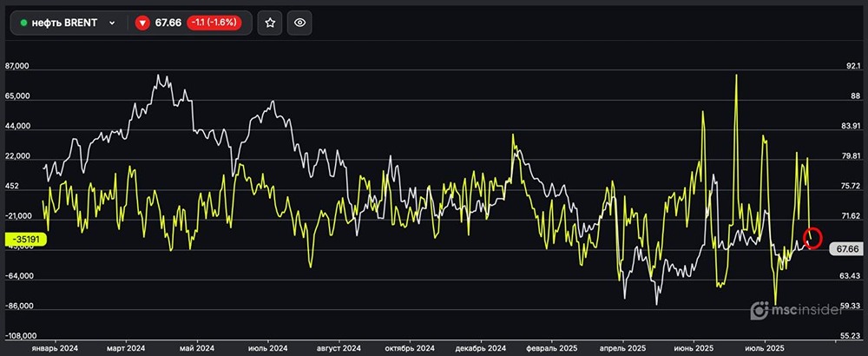This screenshot has height=356, width=868.
Task: Click the -108,000 left axis value
Action: click(x=20, y=335)
